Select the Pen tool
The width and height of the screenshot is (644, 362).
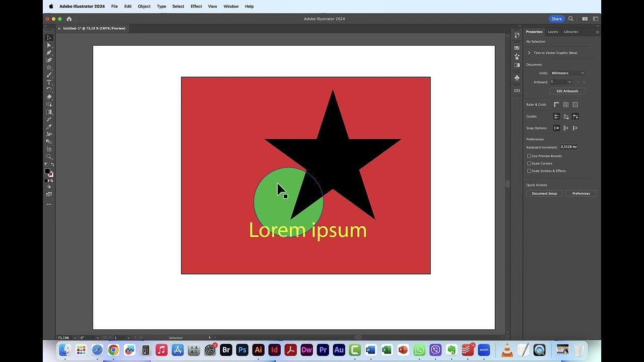click(x=49, y=52)
